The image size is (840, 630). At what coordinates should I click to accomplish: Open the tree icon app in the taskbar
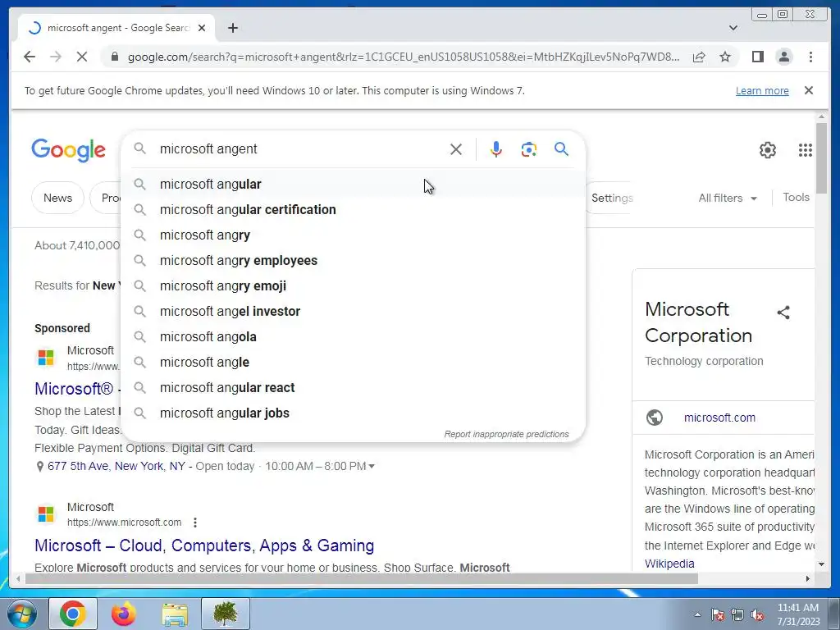pos(226,614)
